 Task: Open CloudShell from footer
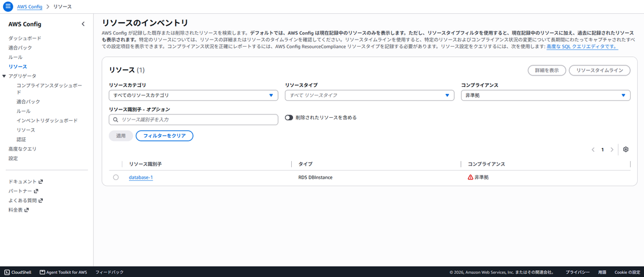(x=18, y=272)
